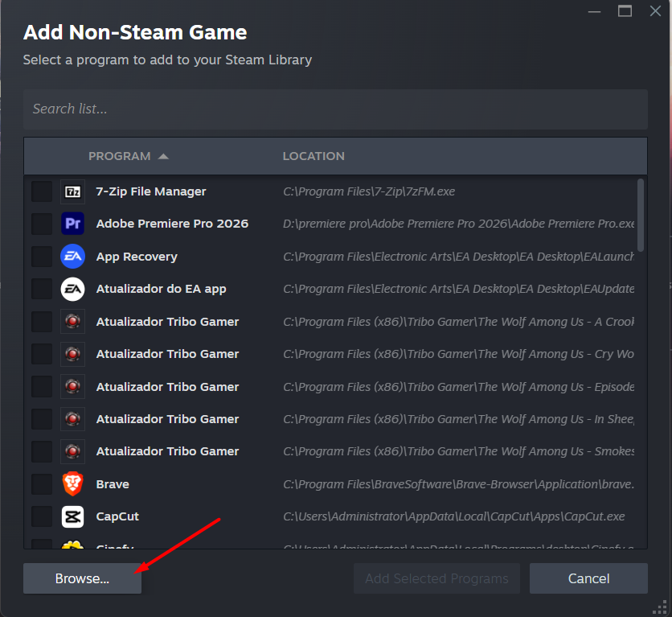Select checkbox for Tribo Gamer 'Cry Wo' row
Screen dimensions: 672x617
(42, 354)
